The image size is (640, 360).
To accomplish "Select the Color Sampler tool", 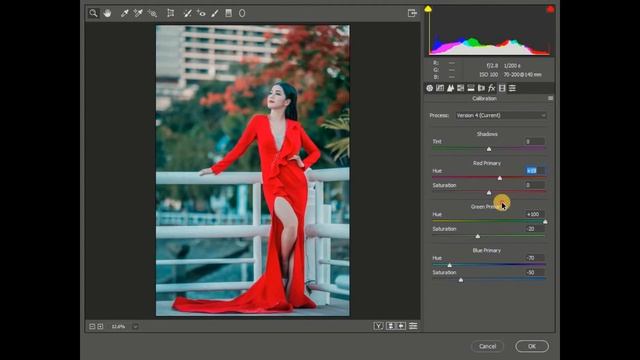I will tap(138, 13).
